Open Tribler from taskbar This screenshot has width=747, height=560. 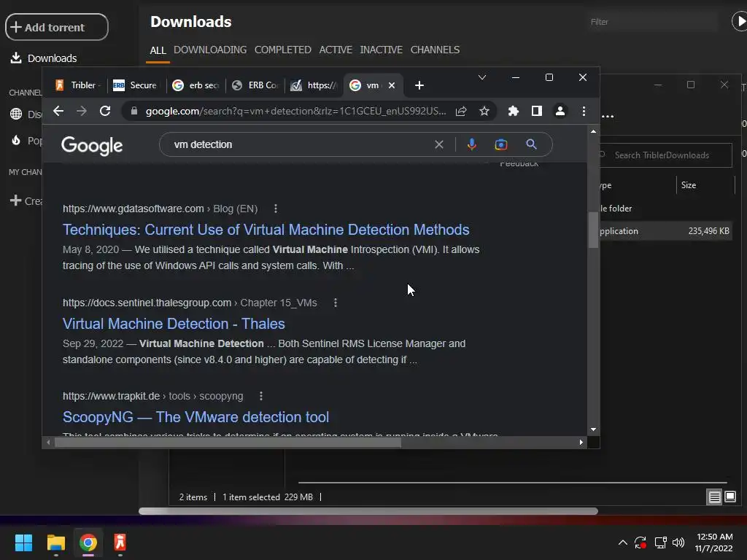(x=120, y=542)
